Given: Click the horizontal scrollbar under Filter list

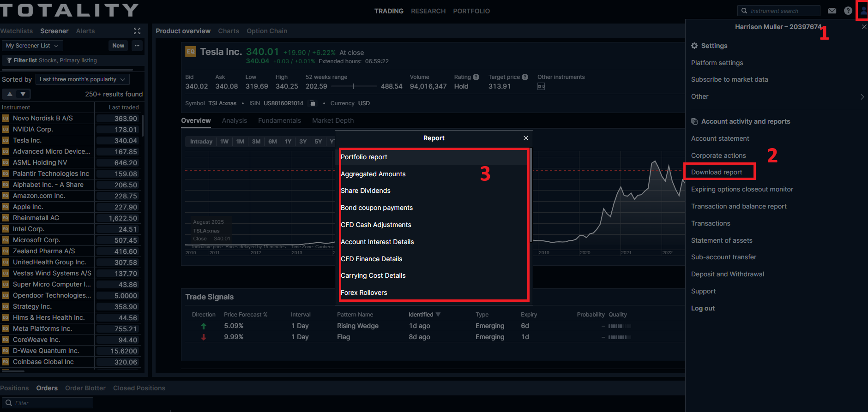Looking at the screenshot, I should pos(68,70).
